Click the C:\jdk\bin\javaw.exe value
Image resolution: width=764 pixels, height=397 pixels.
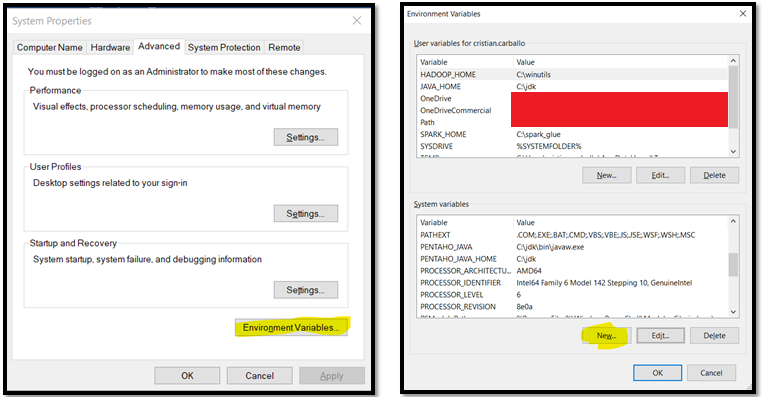coord(550,247)
